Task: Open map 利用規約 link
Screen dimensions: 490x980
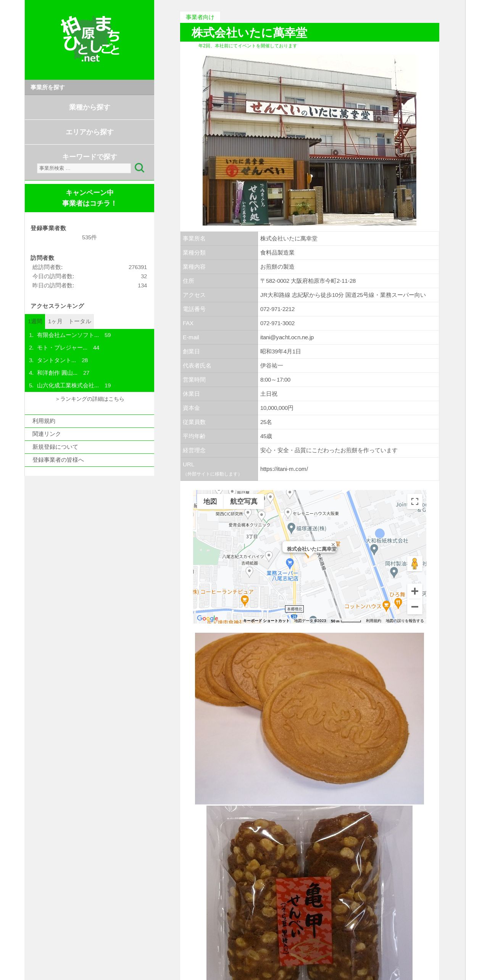Action: click(373, 621)
